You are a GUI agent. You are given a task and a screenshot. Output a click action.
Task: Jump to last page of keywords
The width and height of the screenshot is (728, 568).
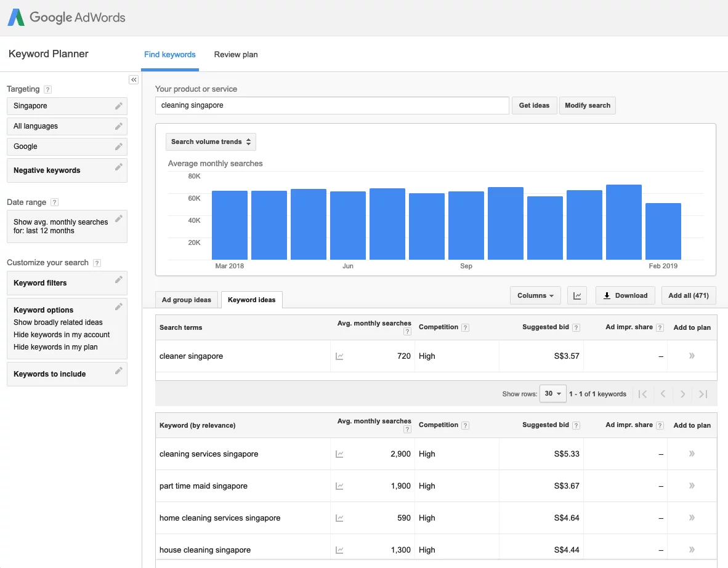tap(703, 394)
